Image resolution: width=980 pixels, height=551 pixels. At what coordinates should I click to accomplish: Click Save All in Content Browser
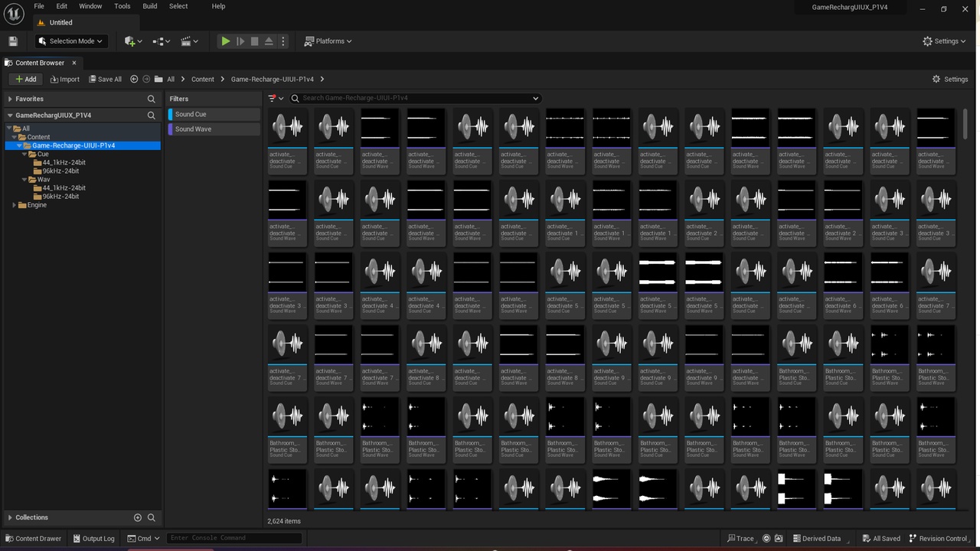point(105,79)
